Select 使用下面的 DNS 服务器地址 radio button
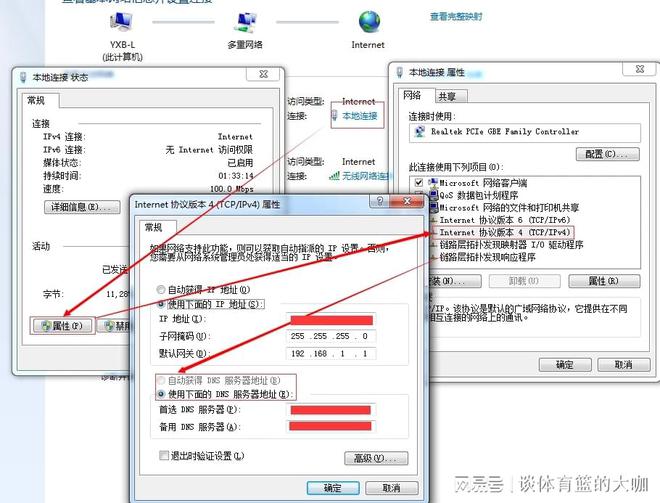This screenshot has height=503, width=660. click(x=161, y=394)
